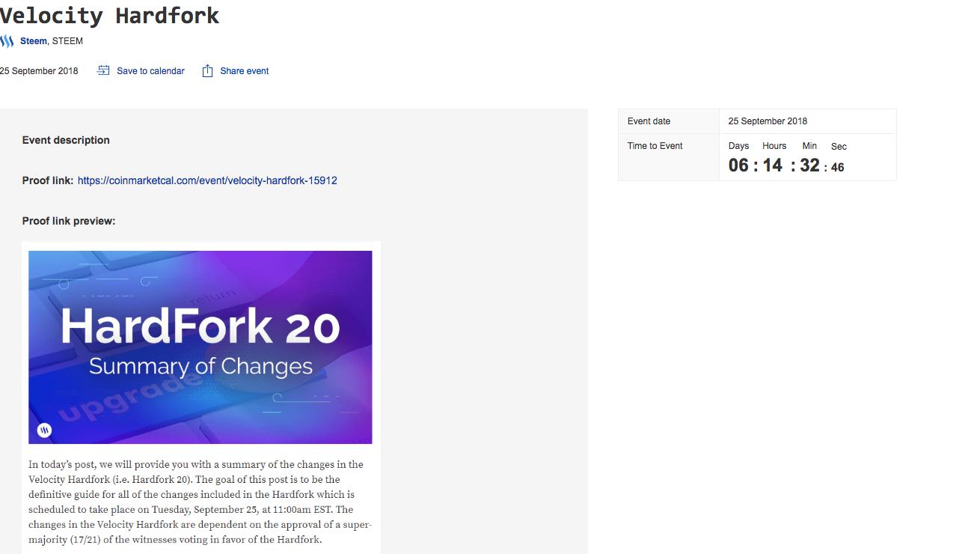Click the countdown days value 06

pos(738,165)
